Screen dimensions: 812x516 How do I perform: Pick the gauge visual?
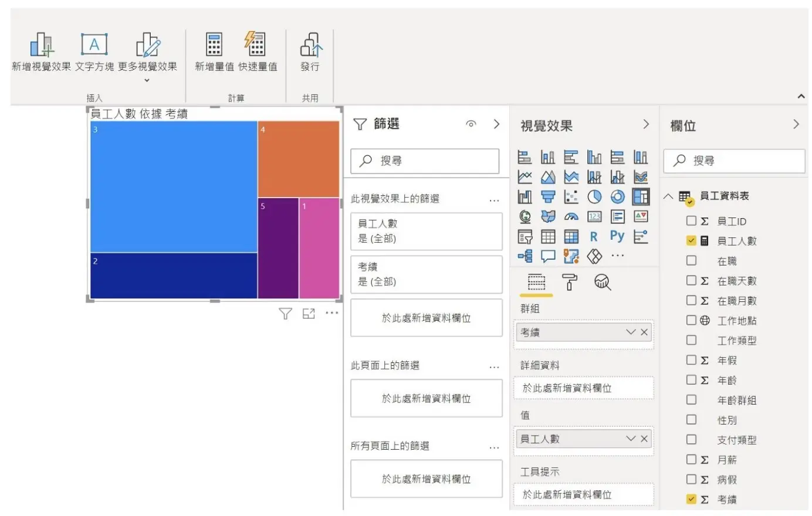point(571,217)
